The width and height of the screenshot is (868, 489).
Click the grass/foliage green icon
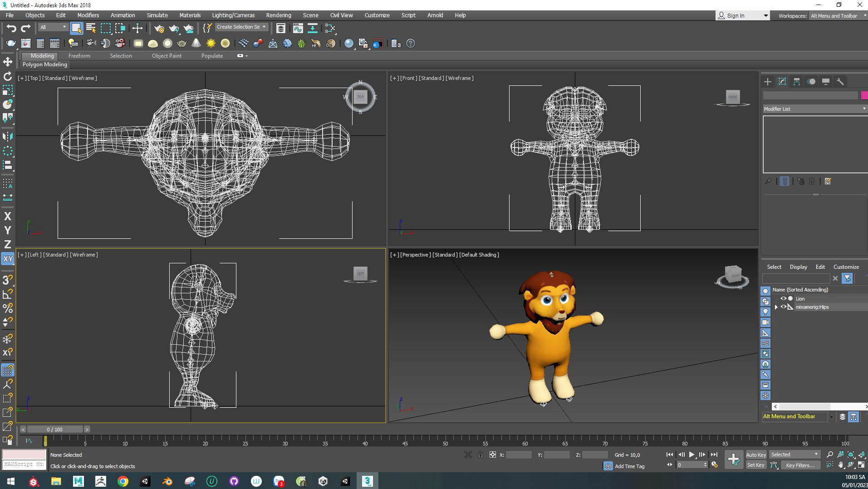[301, 44]
